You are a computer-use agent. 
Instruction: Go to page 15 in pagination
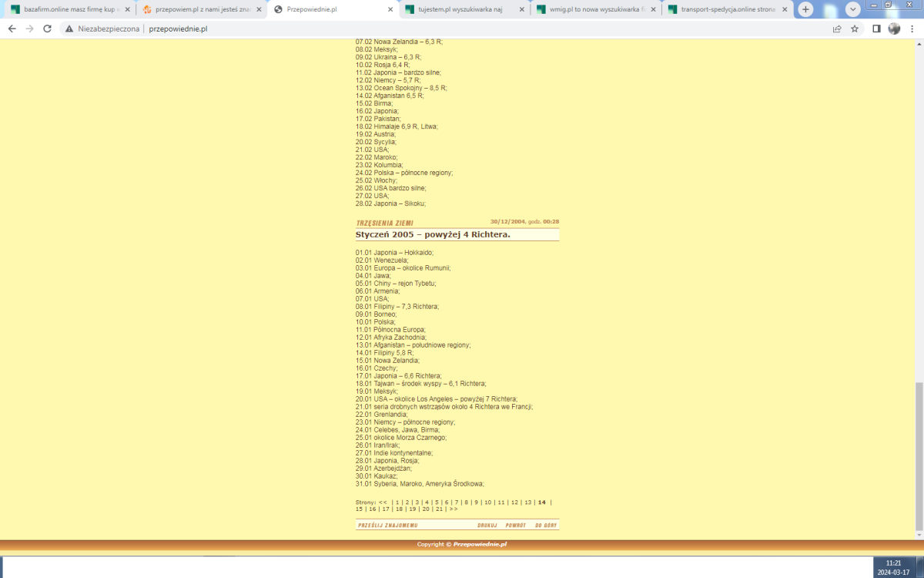[359, 509]
